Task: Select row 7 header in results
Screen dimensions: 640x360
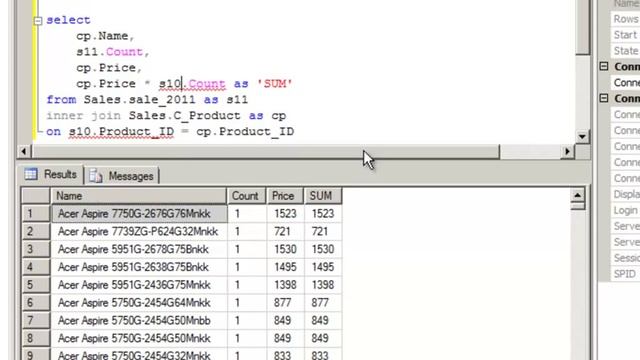Action: 36,320
